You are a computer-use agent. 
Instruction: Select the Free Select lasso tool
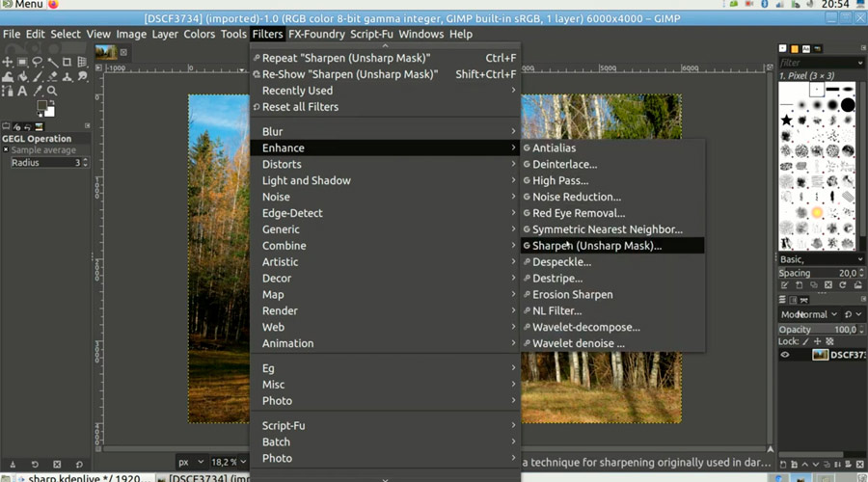(x=37, y=62)
